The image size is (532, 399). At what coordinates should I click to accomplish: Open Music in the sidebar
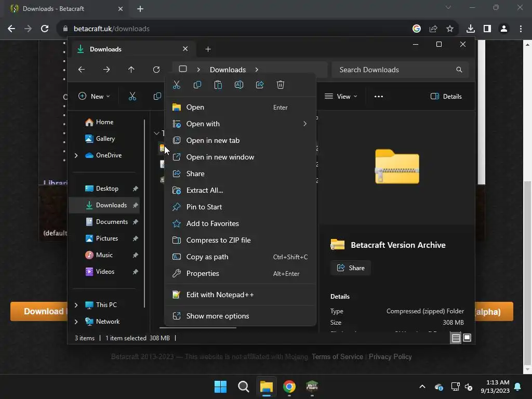click(104, 255)
